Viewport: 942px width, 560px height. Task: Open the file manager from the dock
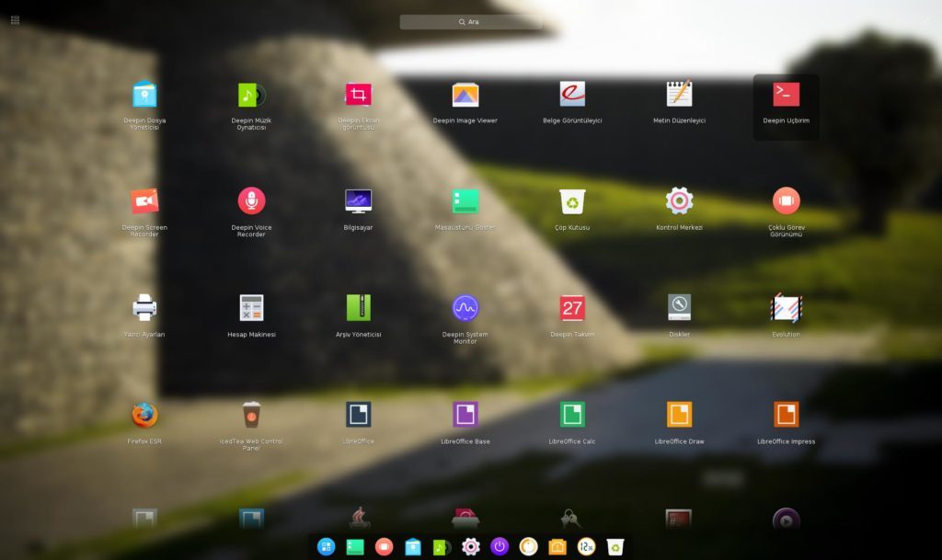pyautogui.click(x=413, y=547)
